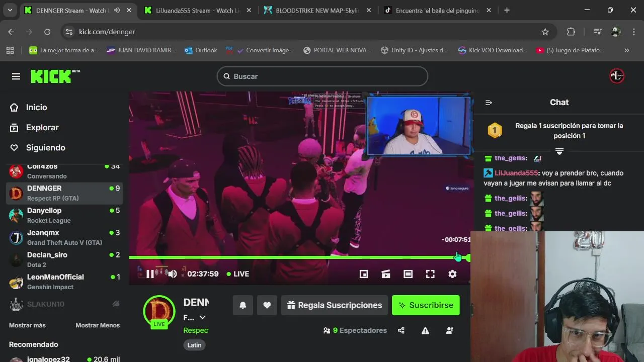Switch to TikTok baile del pinguino tab
This screenshot has height=362, width=644.
[x=437, y=10]
